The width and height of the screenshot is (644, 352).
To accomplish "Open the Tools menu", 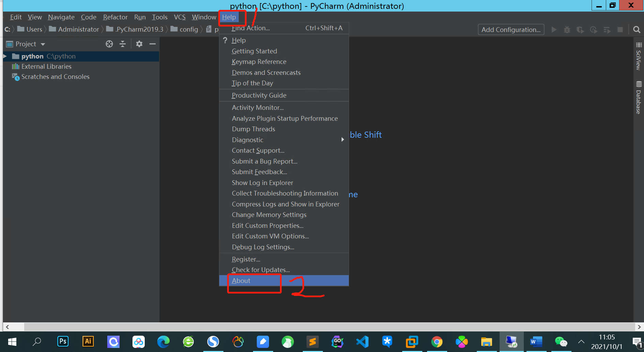I will [160, 17].
